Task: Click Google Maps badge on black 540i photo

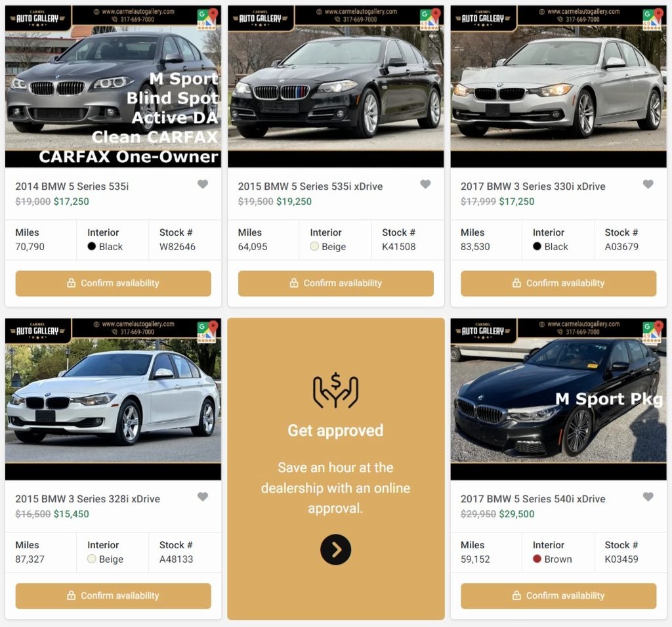Action: (653, 332)
